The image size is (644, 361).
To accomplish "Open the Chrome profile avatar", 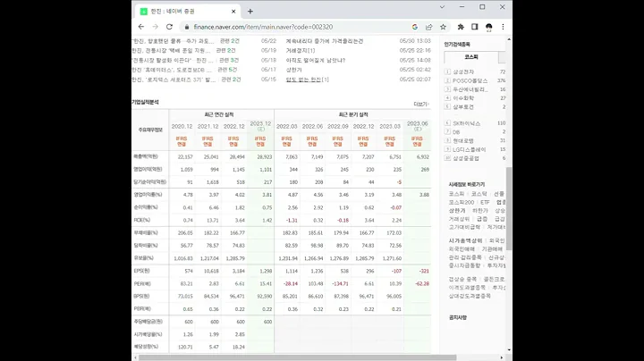I will point(488,27).
